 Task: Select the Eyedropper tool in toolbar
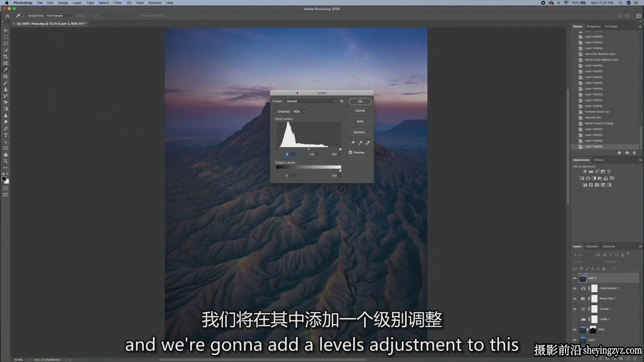(6, 70)
